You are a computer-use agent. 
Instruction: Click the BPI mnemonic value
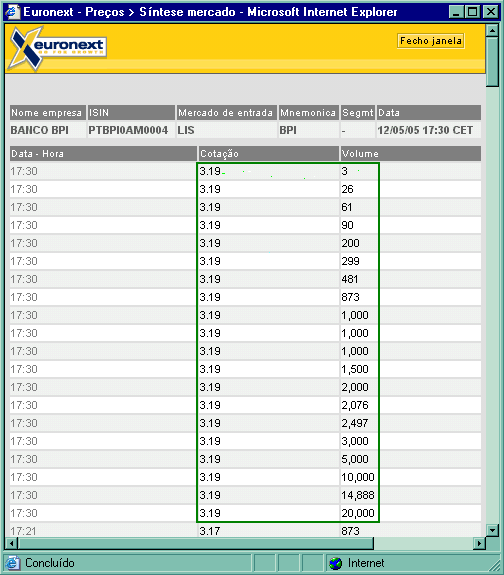tap(288, 130)
